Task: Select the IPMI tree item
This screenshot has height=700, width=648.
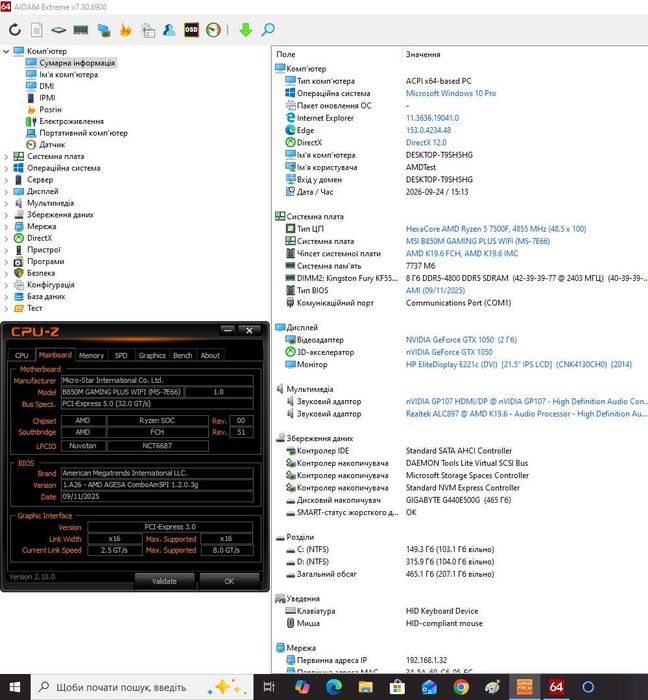Action: tap(47, 98)
